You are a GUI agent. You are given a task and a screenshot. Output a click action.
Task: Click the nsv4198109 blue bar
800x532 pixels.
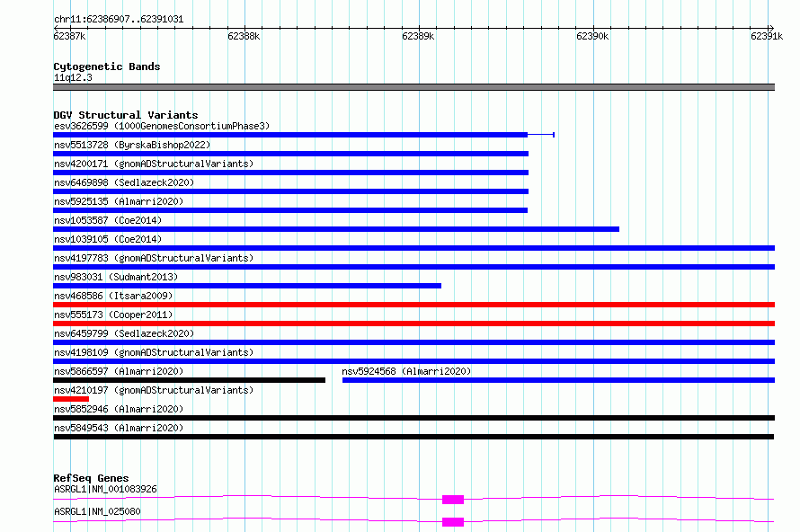[413, 361]
